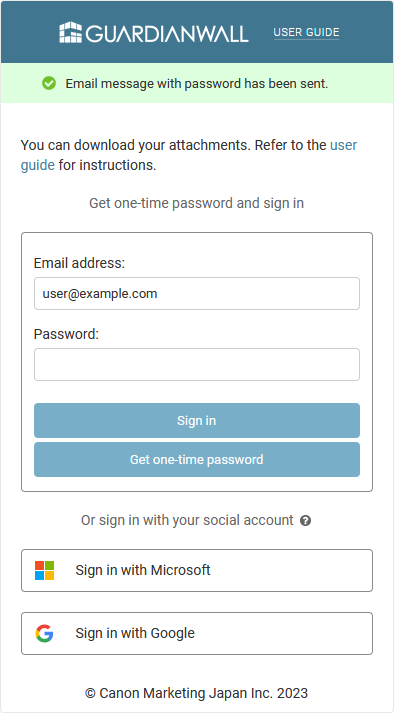Click the Canon Marketing Japan copyright text
The width and height of the screenshot is (394, 713).
point(197,693)
